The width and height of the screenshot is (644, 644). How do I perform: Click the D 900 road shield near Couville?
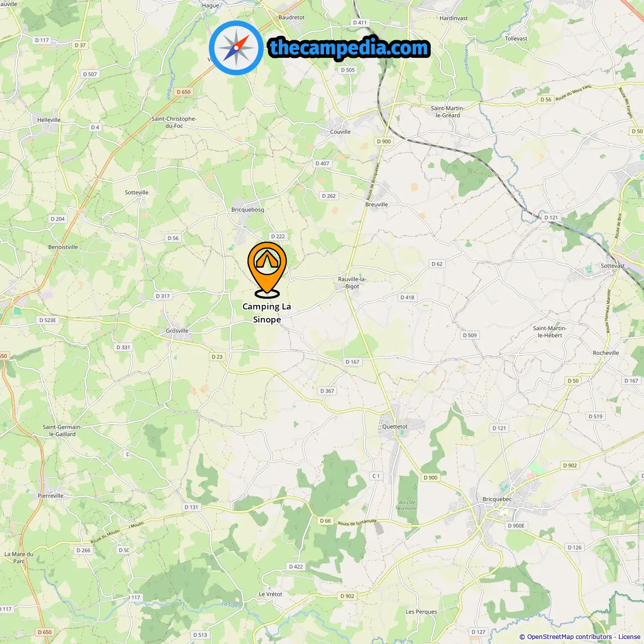[384, 141]
